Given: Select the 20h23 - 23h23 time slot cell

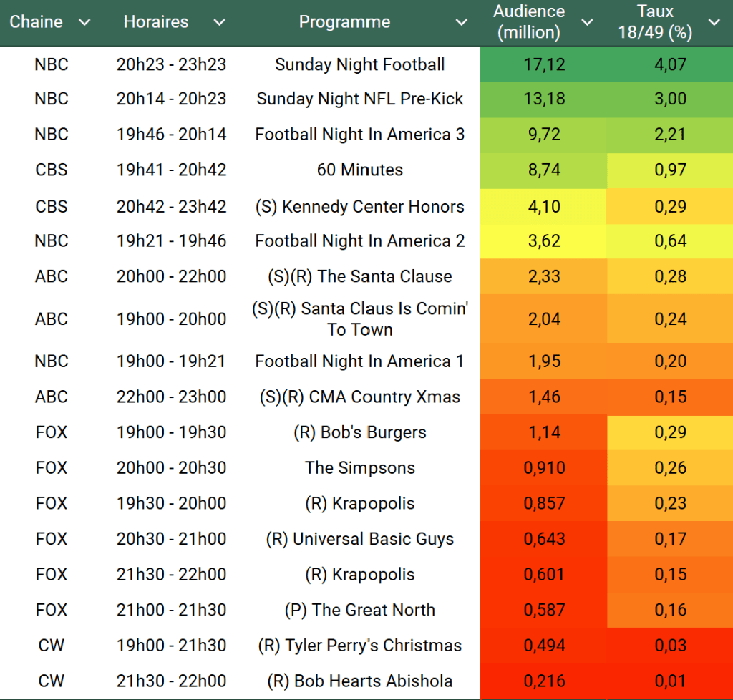Looking at the screenshot, I should 171,64.
